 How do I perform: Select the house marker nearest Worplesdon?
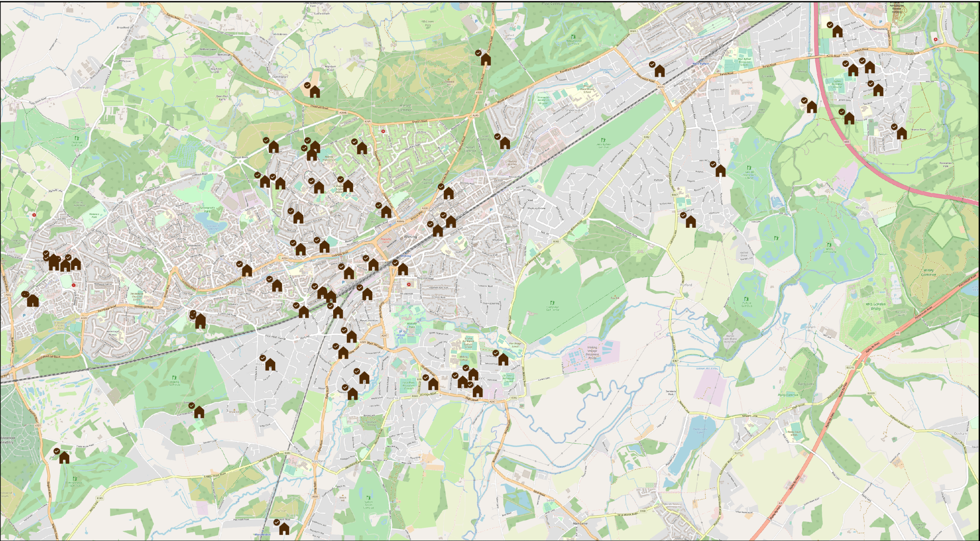point(284,529)
